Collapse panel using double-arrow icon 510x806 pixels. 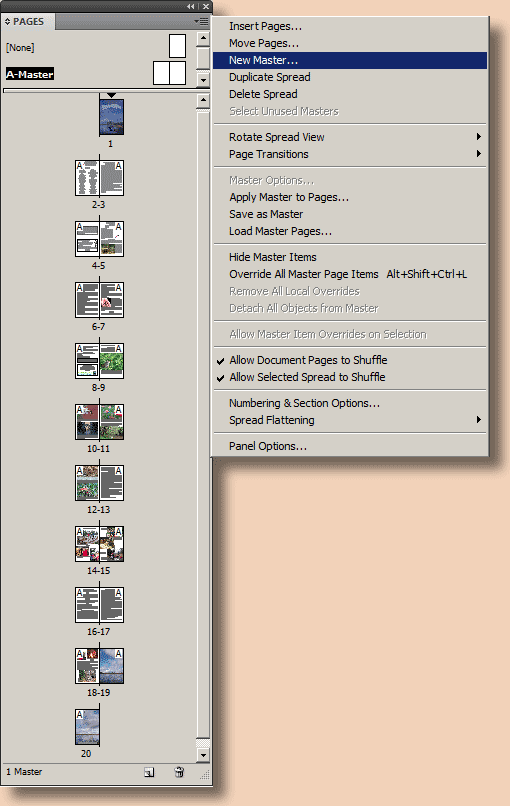[x=191, y=6]
